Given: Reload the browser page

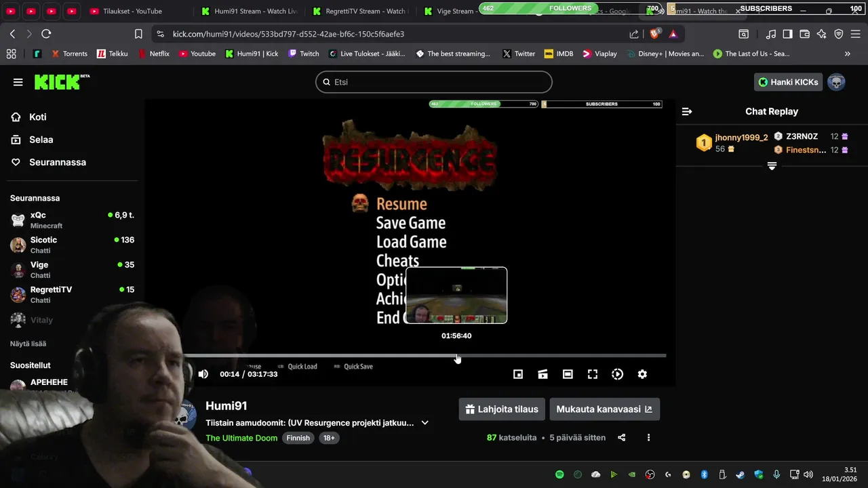Looking at the screenshot, I should [46, 34].
